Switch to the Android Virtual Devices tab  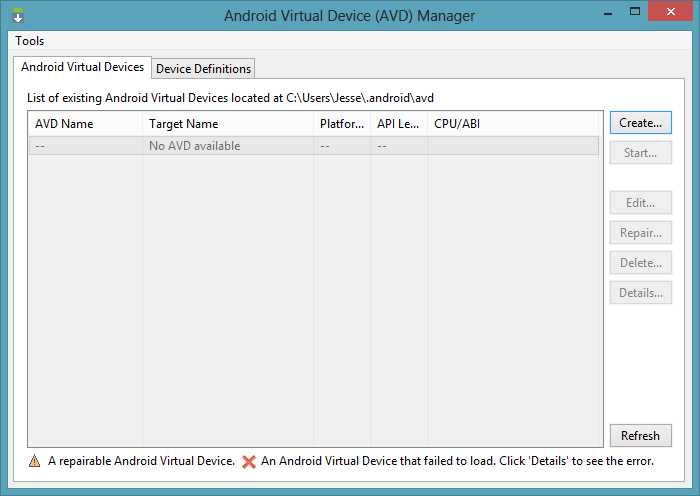click(x=83, y=67)
